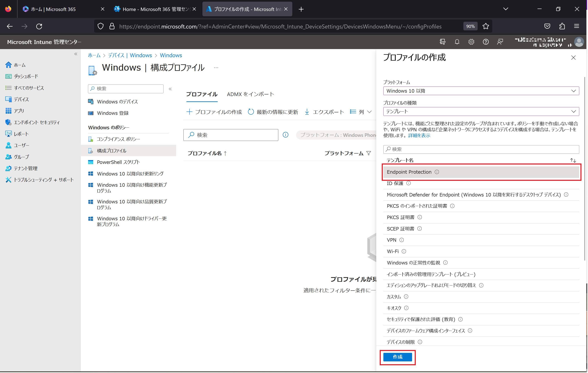
Task: Click the 詳細を表示 link
Action: click(x=419, y=135)
